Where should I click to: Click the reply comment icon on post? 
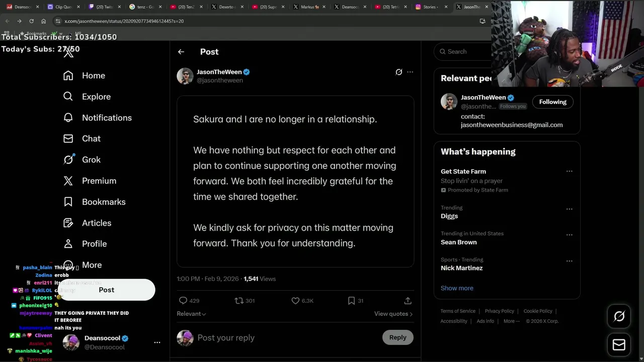click(183, 301)
